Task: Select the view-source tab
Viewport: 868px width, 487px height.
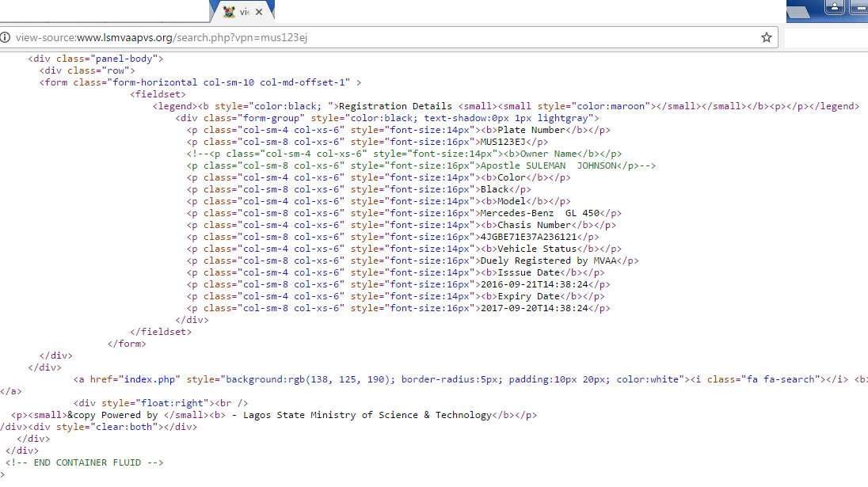Action: click(x=242, y=12)
